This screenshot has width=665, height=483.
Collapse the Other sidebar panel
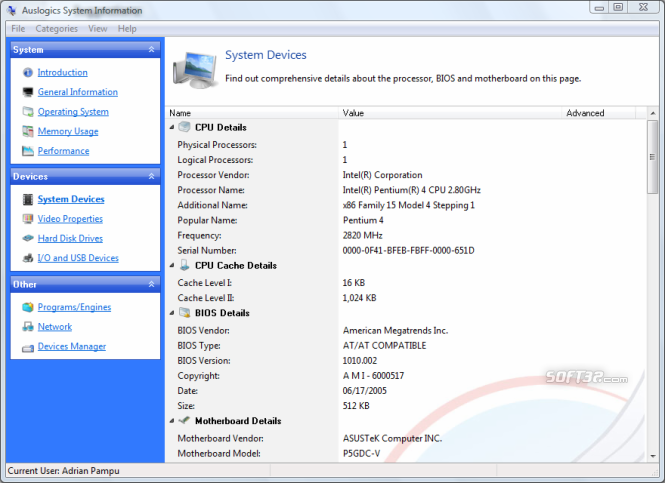point(151,284)
